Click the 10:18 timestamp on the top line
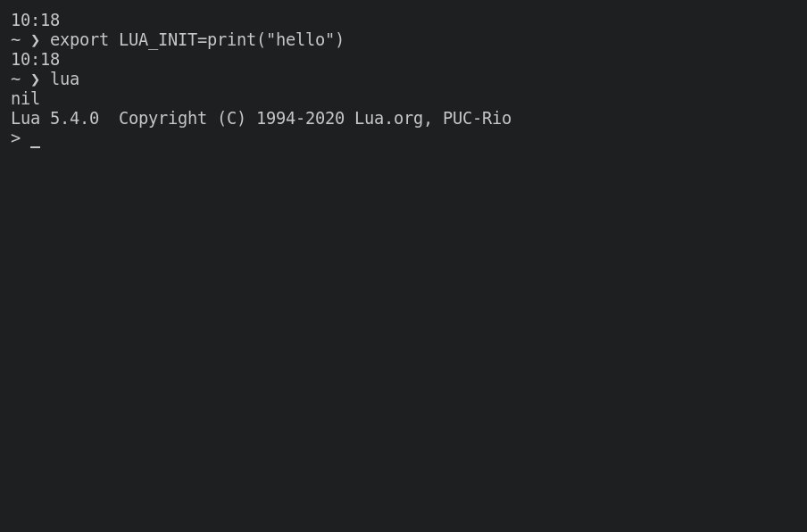807x532 pixels. 35,20
